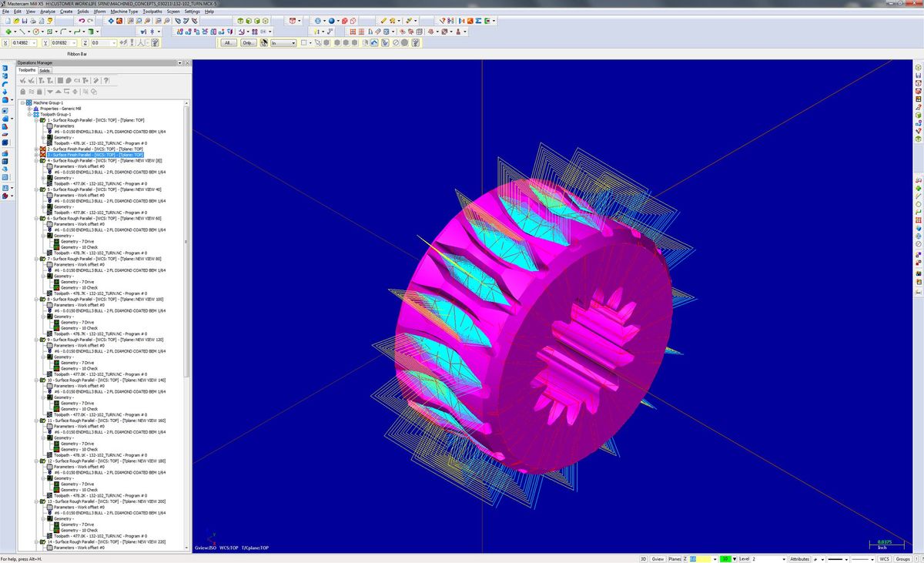This screenshot has height=563, width=924.
Task: Collapse the Machine Group-1 tree node
Action: [x=22, y=102]
